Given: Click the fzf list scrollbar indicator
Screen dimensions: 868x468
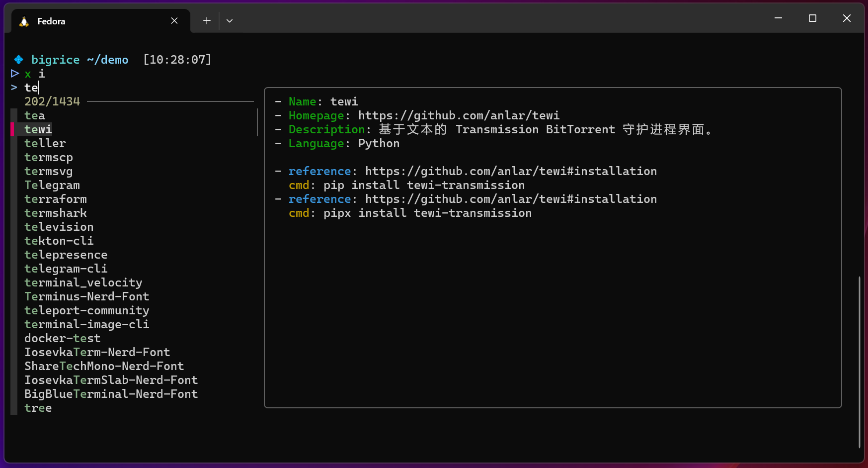Looking at the screenshot, I should click(257, 122).
